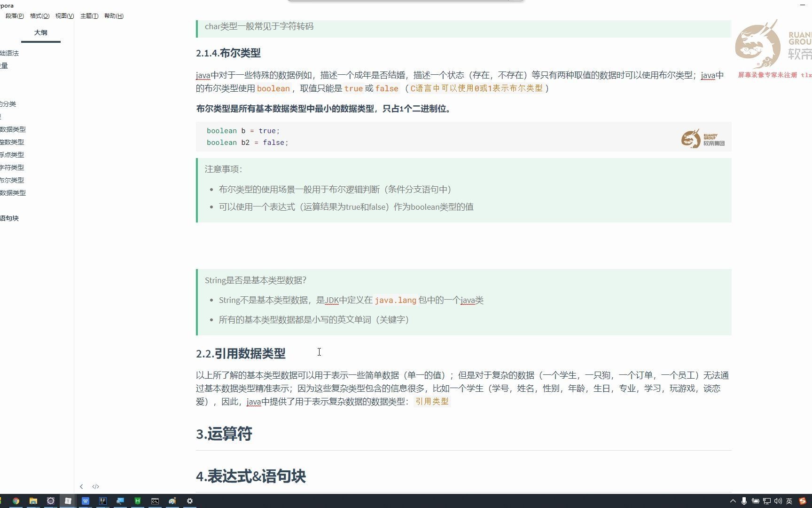Jump to 布尔类型 via the outline

tap(12, 180)
